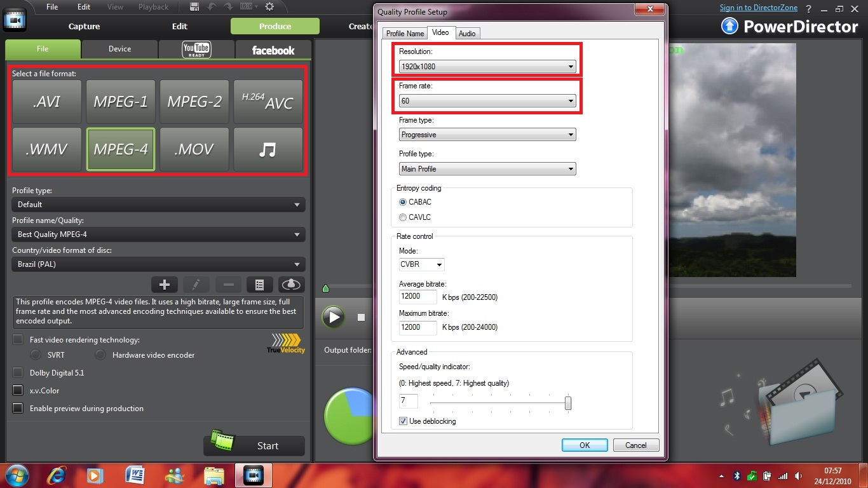Confirm the dialog with OK
This screenshot has width=868, height=488.
click(585, 445)
